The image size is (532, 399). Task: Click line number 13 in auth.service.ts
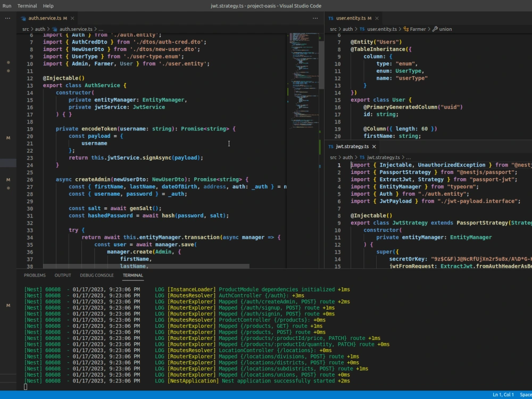(30, 86)
